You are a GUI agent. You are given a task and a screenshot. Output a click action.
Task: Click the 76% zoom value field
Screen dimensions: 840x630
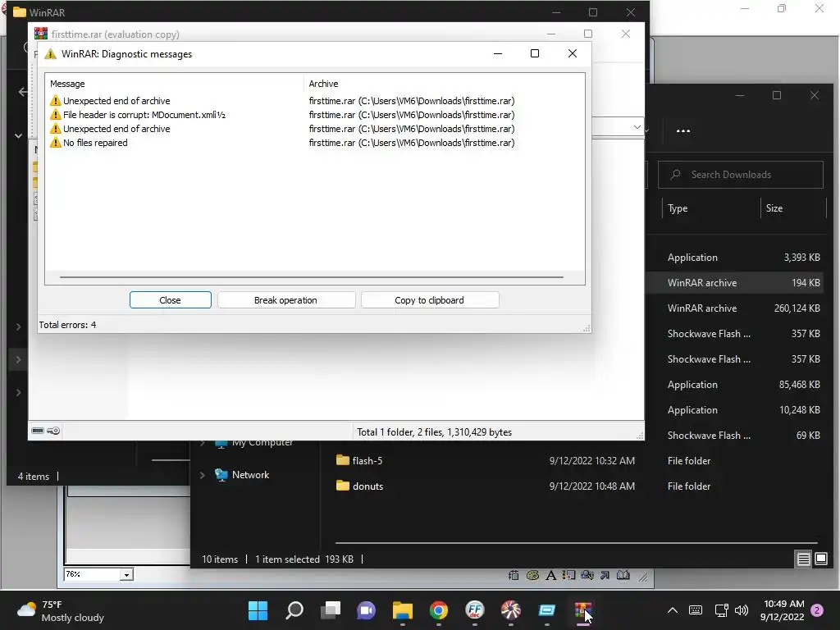92,574
